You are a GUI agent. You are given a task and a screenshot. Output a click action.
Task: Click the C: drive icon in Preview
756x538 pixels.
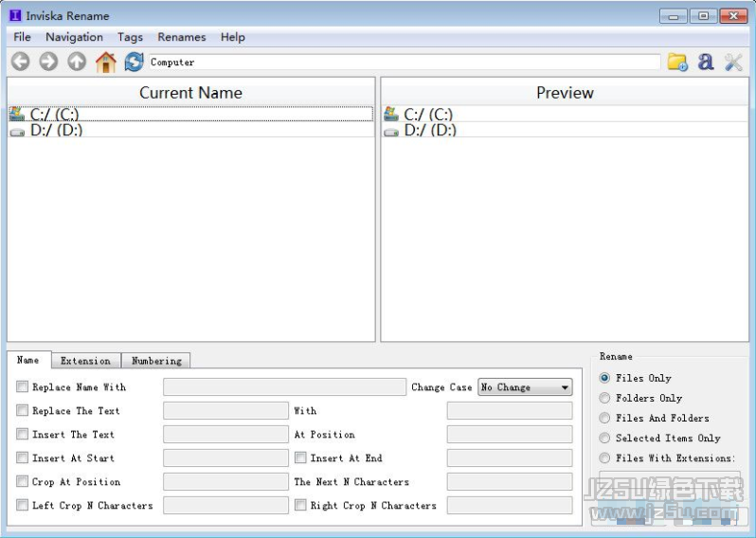pos(391,114)
